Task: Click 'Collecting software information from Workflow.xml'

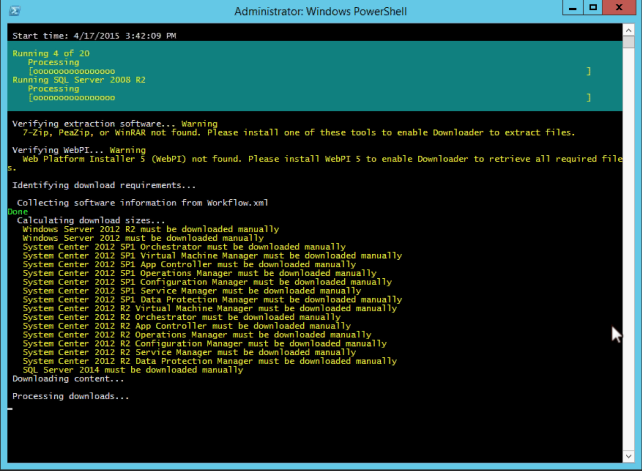Action: pyautogui.click(x=142, y=203)
